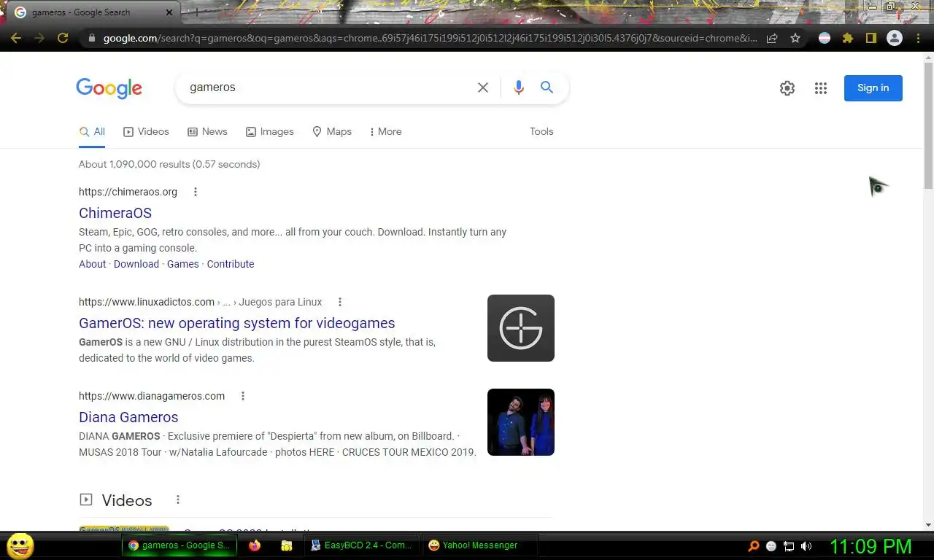Open ChimeraOS Download sitelink
The height and width of the screenshot is (560, 934).
coord(136,264)
